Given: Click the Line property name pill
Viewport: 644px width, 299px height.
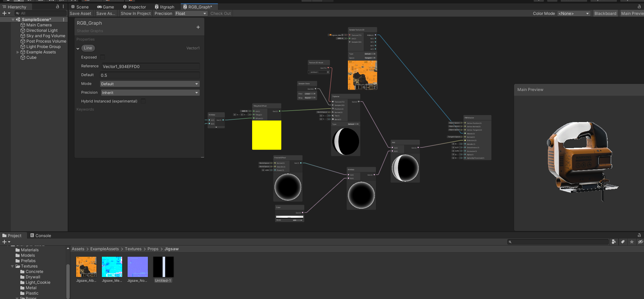Looking at the screenshot, I should tap(88, 48).
